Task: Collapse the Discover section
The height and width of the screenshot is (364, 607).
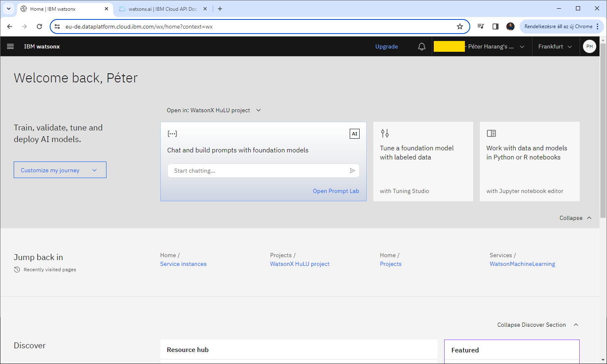Action: coord(538,325)
